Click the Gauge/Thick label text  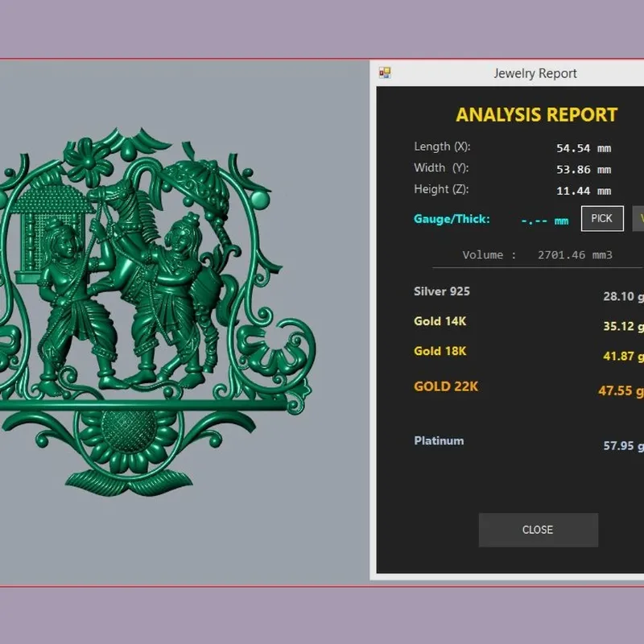click(452, 219)
